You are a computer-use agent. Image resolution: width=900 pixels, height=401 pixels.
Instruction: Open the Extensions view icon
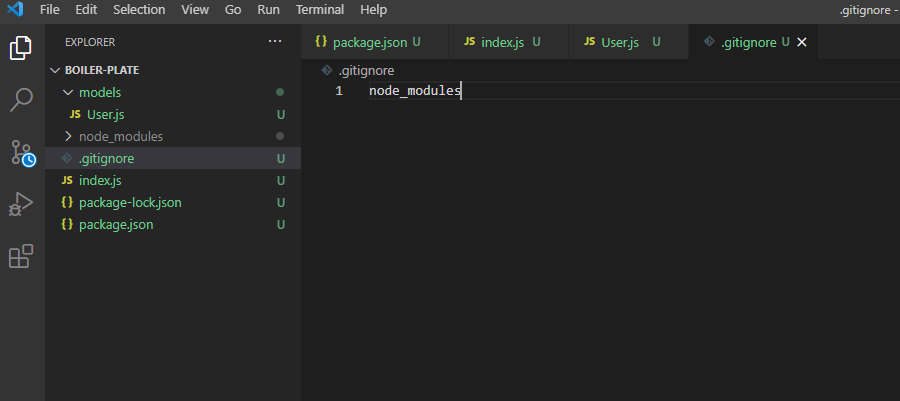coord(21,256)
